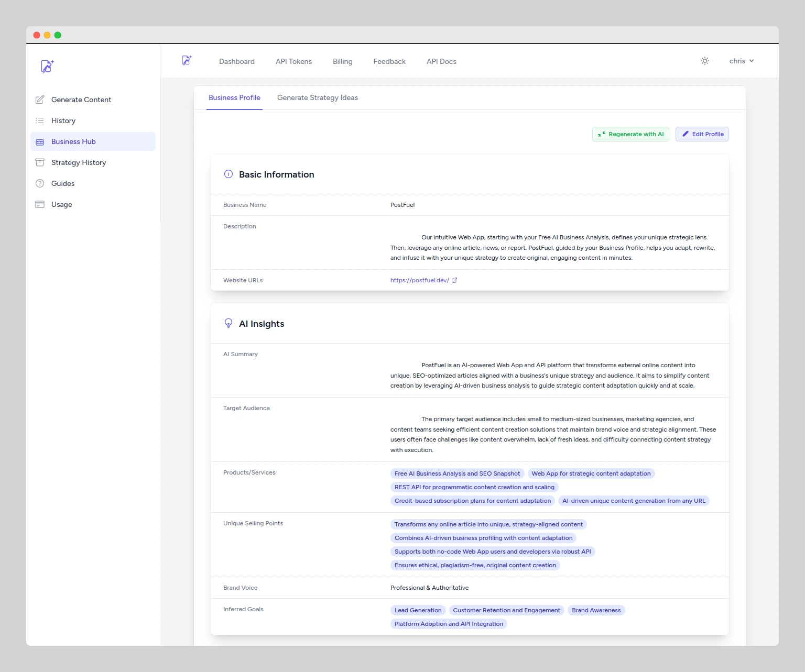Click the Business Hub storefront icon
Screen dimensions: 805x672
tap(40, 141)
